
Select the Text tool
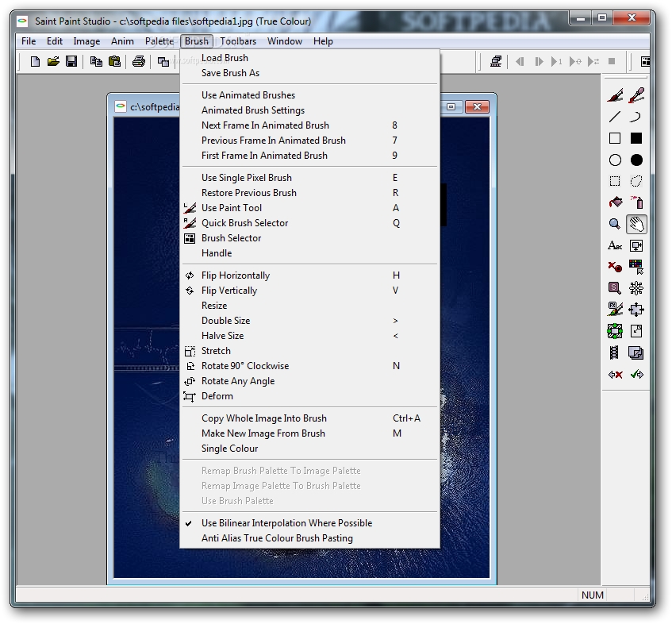[615, 246]
